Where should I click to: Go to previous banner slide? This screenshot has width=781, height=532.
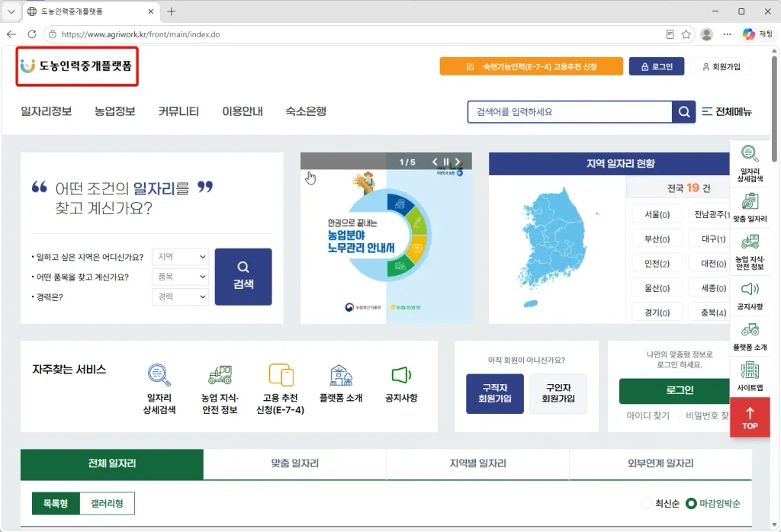coord(434,162)
